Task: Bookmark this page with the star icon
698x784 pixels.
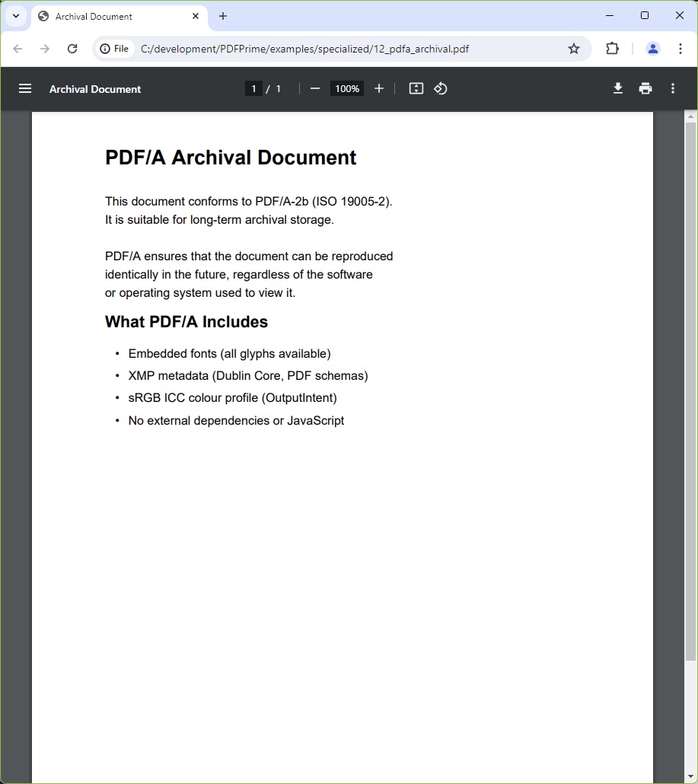Action: 574,48
